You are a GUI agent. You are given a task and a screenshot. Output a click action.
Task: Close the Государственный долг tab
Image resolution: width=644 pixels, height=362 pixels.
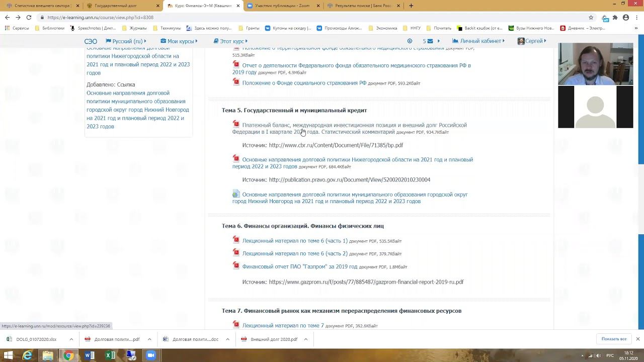[157, 6]
